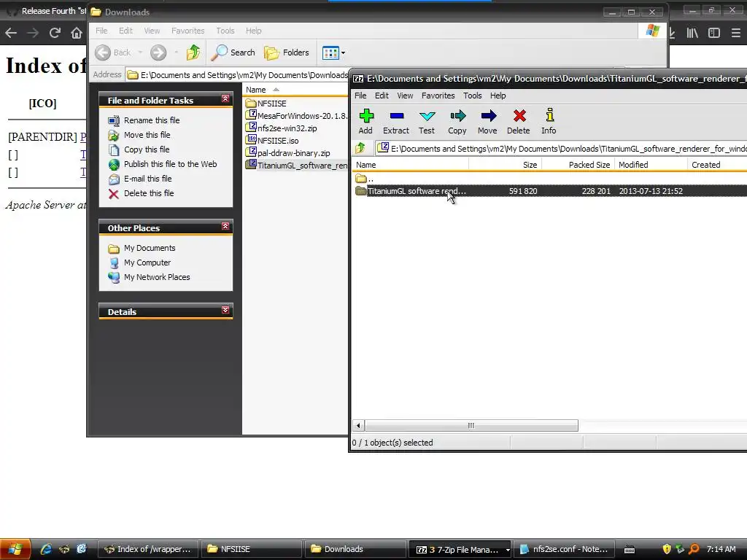Select the TitaniumGL software rend folder row
Image resolution: width=747 pixels, height=560 pixels.
[x=550, y=191]
